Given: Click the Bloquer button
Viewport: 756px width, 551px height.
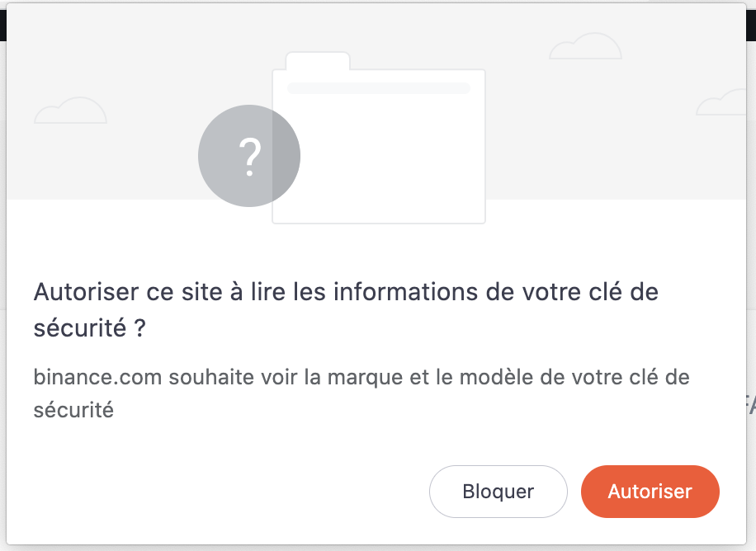Looking at the screenshot, I should (498, 492).
